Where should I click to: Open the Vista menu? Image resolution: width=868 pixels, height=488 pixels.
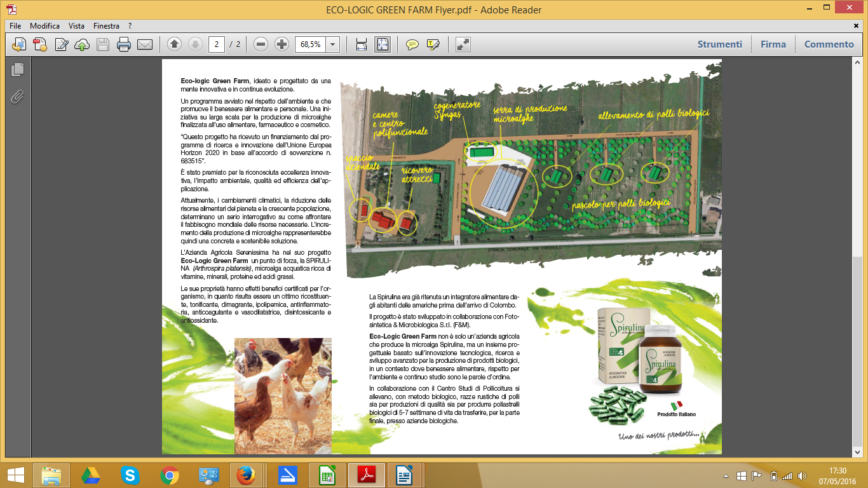click(x=77, y=26)
